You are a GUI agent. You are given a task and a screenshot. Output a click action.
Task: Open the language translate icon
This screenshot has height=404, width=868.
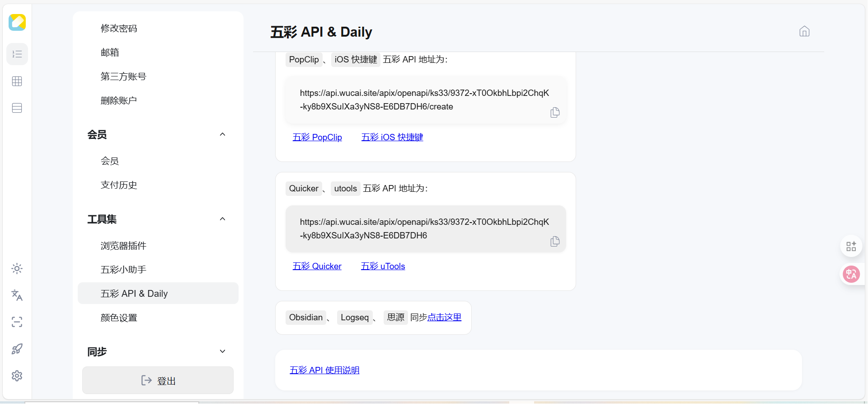point(17,295)
